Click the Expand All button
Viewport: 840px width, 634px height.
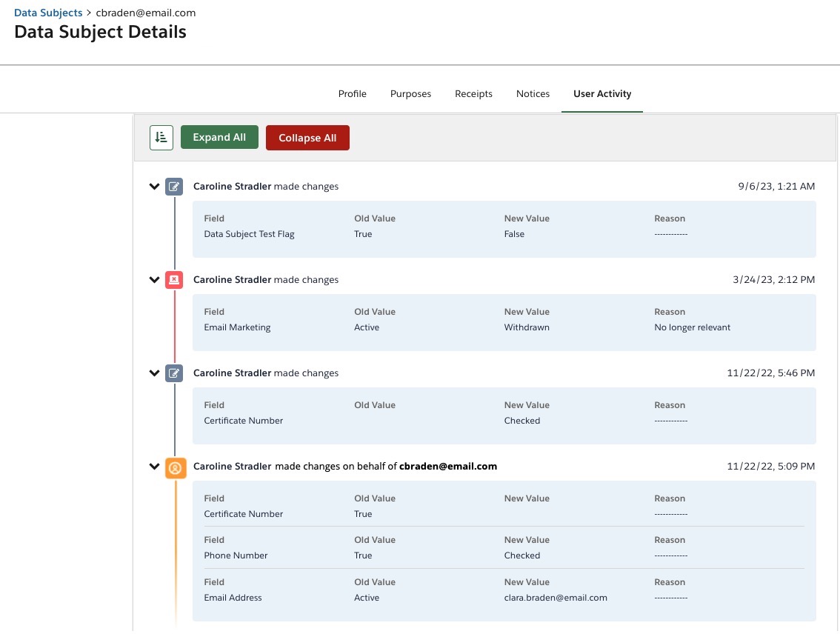(x=219, y=137)
